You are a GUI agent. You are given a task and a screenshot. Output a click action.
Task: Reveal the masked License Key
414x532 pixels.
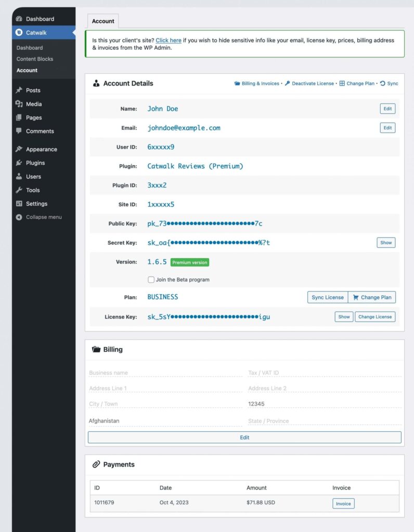pos(344,316)
